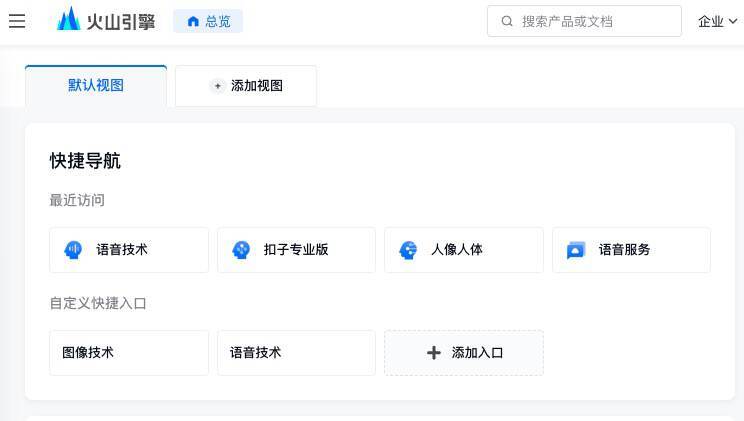The width and height of the screenshot is (744, 421).
Task: Open the 语音服务 card
Action: (x=632, y=250)
